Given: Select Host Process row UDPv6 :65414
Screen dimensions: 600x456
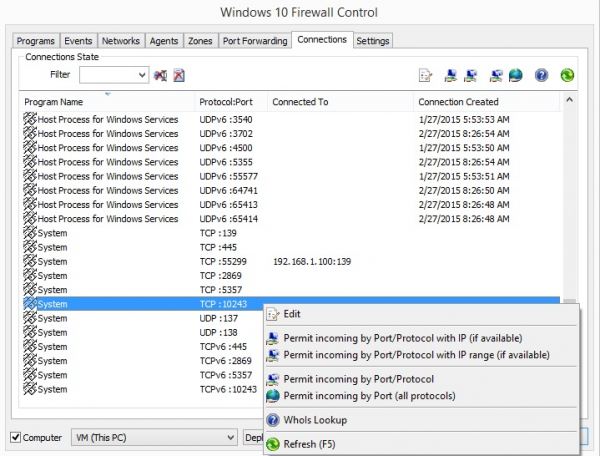Looking at the screenshot, I should [291, 218].
